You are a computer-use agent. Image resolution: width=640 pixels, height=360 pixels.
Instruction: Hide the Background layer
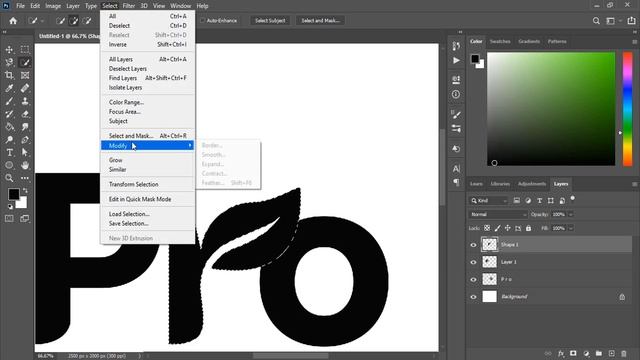coord(473,297)
